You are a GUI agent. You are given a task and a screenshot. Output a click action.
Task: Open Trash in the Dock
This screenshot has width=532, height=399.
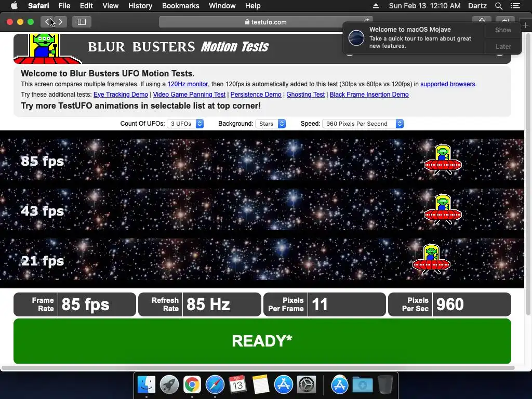coord(385,385)
